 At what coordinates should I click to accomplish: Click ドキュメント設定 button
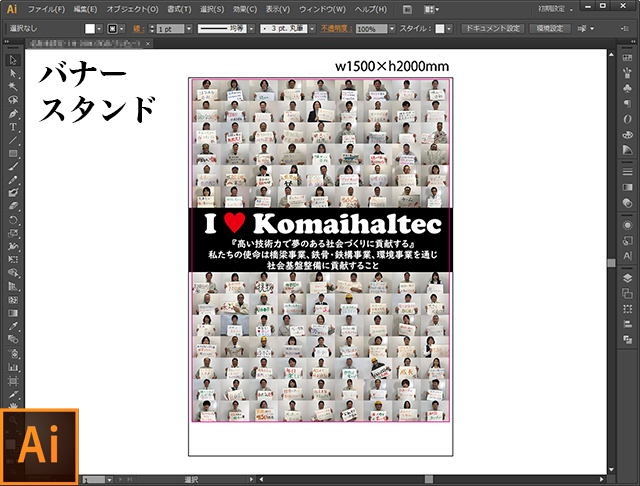493,29
